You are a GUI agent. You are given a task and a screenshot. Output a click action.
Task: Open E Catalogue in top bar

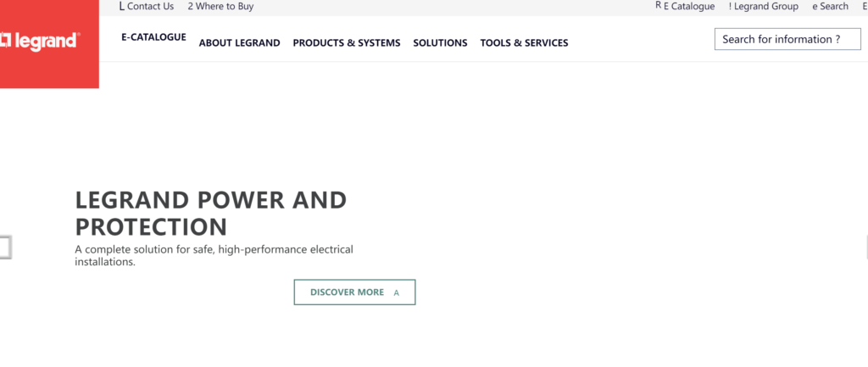tap(685, 7)
